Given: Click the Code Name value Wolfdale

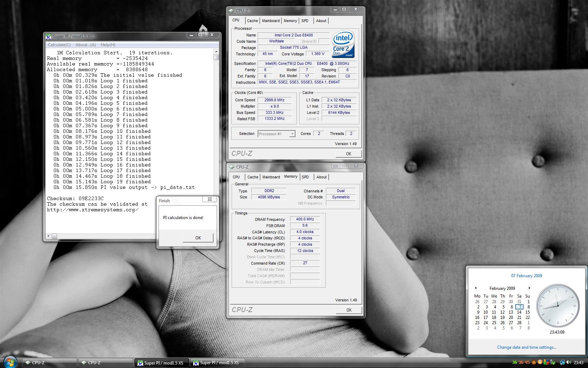Looking at the screenshot, I should click(x=276, y=41).
